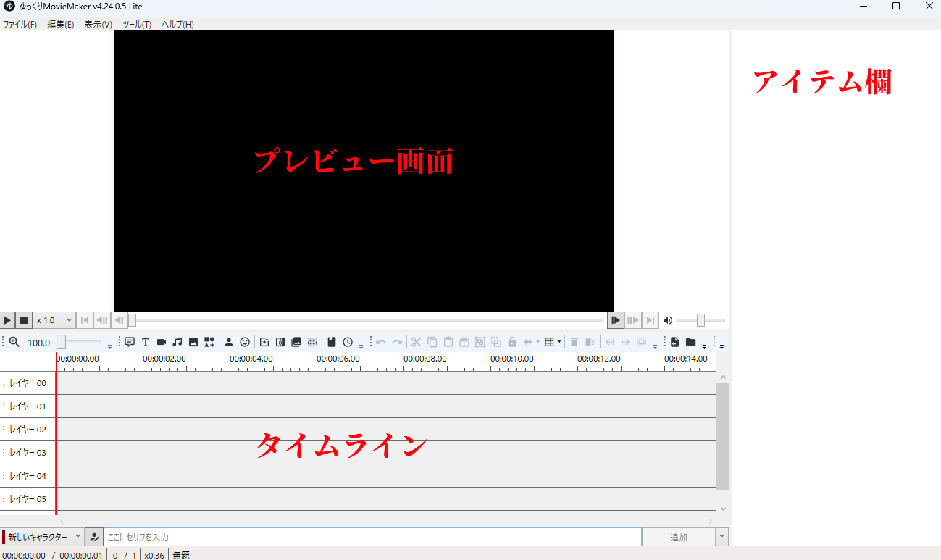Select the text item tool
This screenshot has width=941, height=560.
146,341
